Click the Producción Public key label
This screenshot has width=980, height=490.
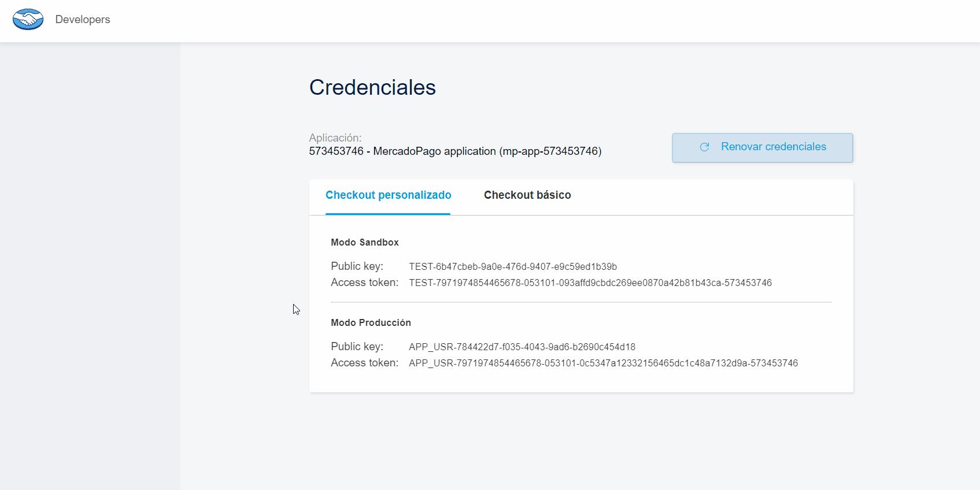click(357, 347)
